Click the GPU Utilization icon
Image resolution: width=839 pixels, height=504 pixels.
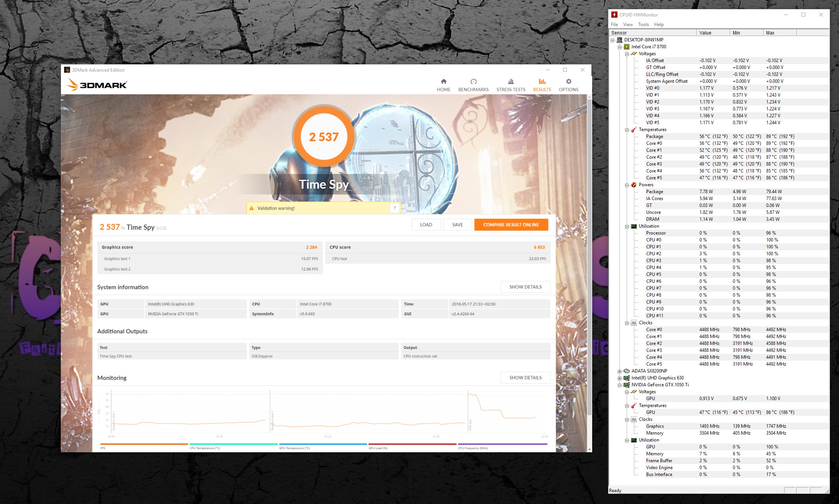(x=634, y=440)
